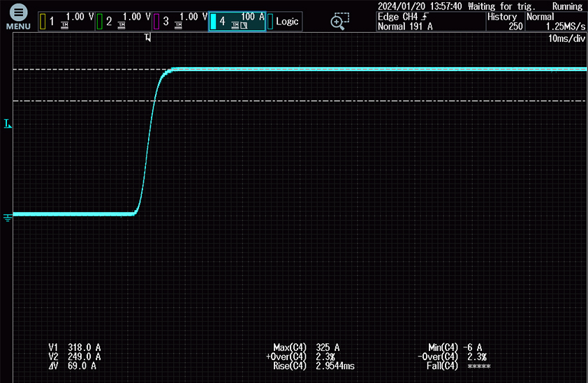Open Normal acquisition mode settings
This screenshot has height=383, width=588.
(556, 22)
